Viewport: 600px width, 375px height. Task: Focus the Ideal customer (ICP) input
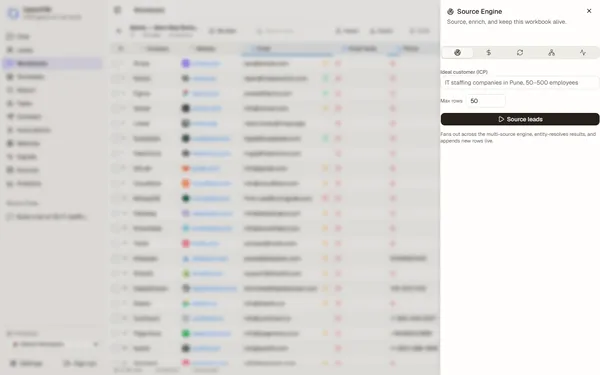click(520, 83)
